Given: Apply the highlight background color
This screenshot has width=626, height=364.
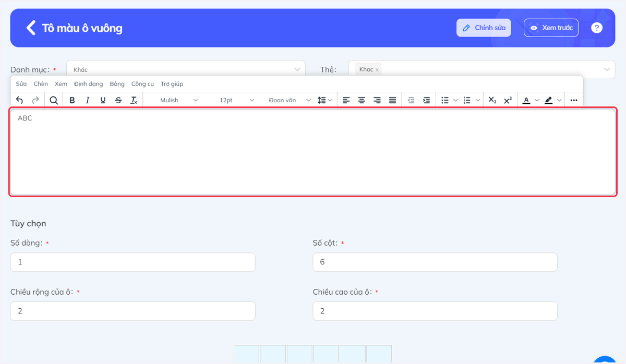Looking at the screenshot, I should click(x=548, y=100).
